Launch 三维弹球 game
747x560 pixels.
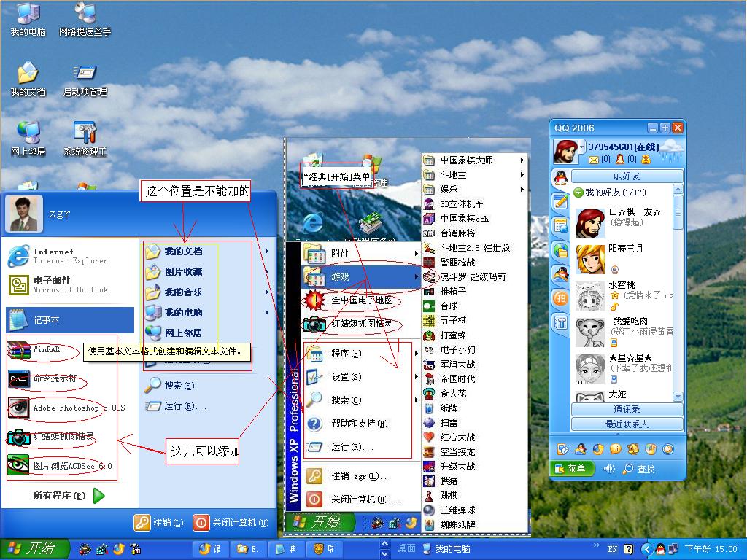474,510
